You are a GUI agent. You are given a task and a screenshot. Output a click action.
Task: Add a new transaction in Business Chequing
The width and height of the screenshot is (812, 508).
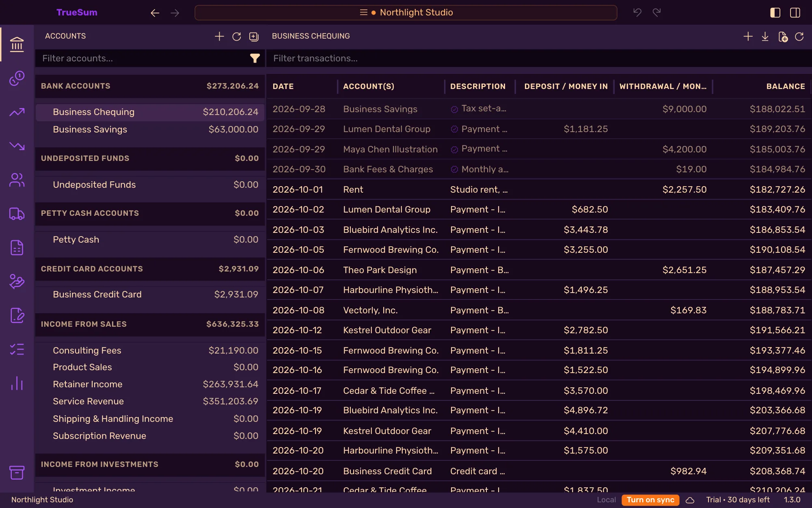pyautogui.click(x=748, y=37)
